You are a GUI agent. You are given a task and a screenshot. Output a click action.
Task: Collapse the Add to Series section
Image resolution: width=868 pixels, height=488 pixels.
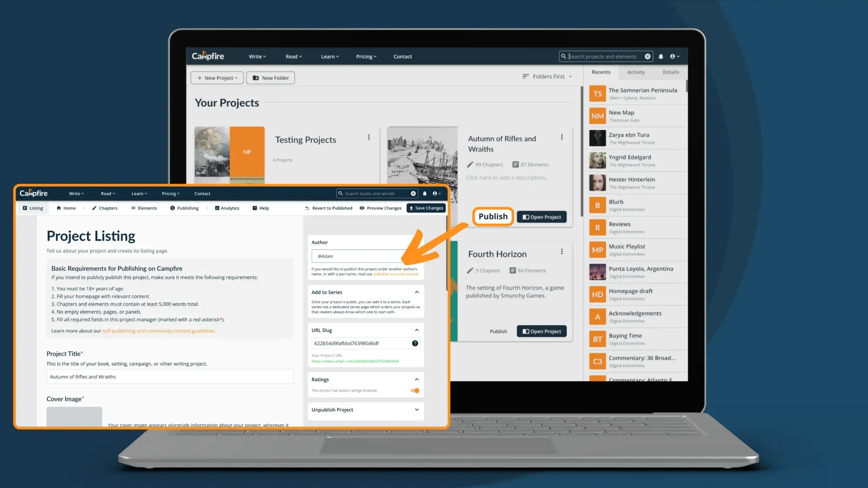[x=417, y=292]
